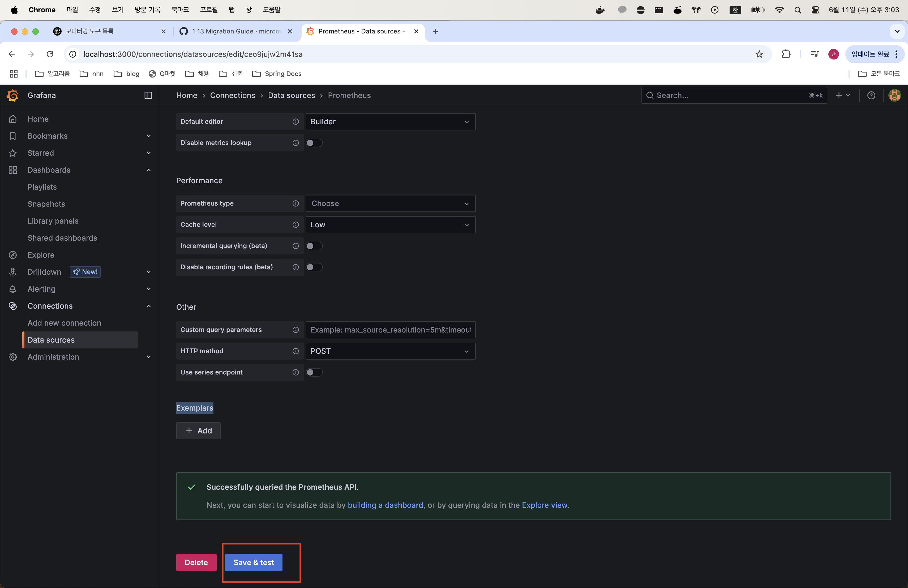Viewport: 908px width, 588px height.
Task: Bookmark this page with the star icon
Action: click(x=759, y=54)
